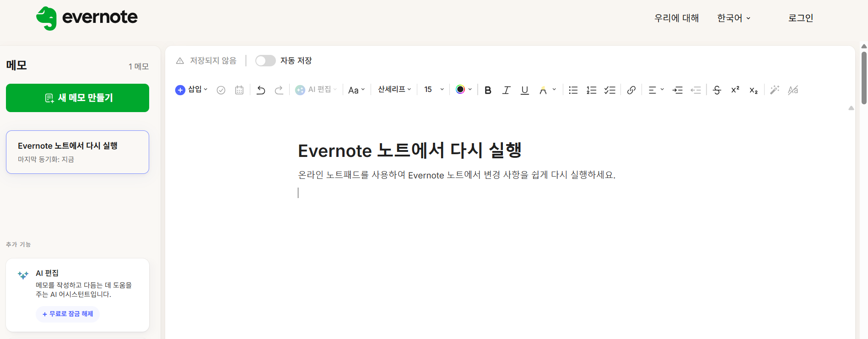Image resolution: width=868 pixels, height=339 pixels.
Task: Click the editor scroll up arrow
Action: (x=851, y=108)
